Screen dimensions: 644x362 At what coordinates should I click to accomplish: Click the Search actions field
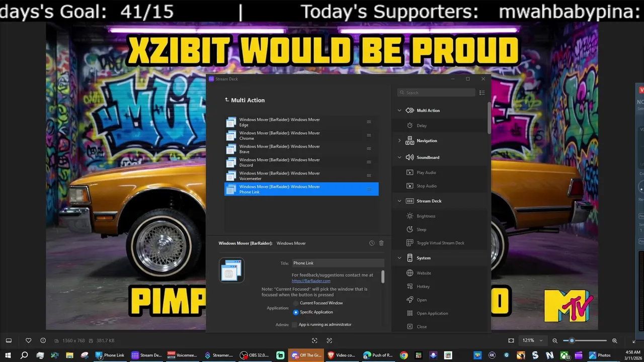[436, 93]
